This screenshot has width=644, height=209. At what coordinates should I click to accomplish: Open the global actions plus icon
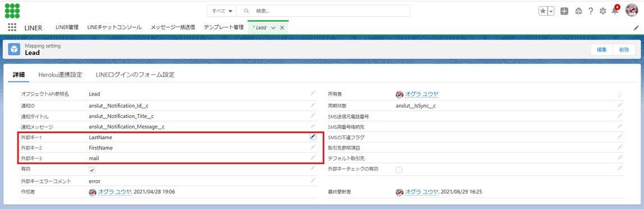pyautogui.click(x=564, y=11)
